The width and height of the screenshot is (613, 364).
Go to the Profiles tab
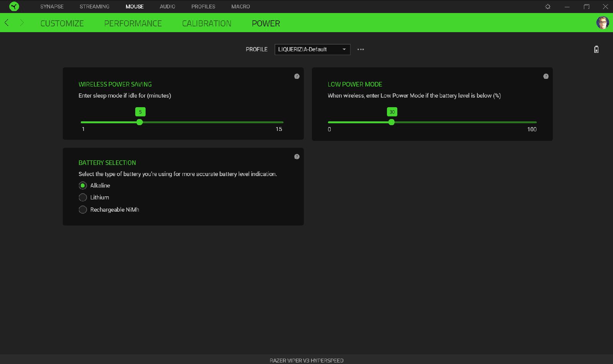[203, 7]
